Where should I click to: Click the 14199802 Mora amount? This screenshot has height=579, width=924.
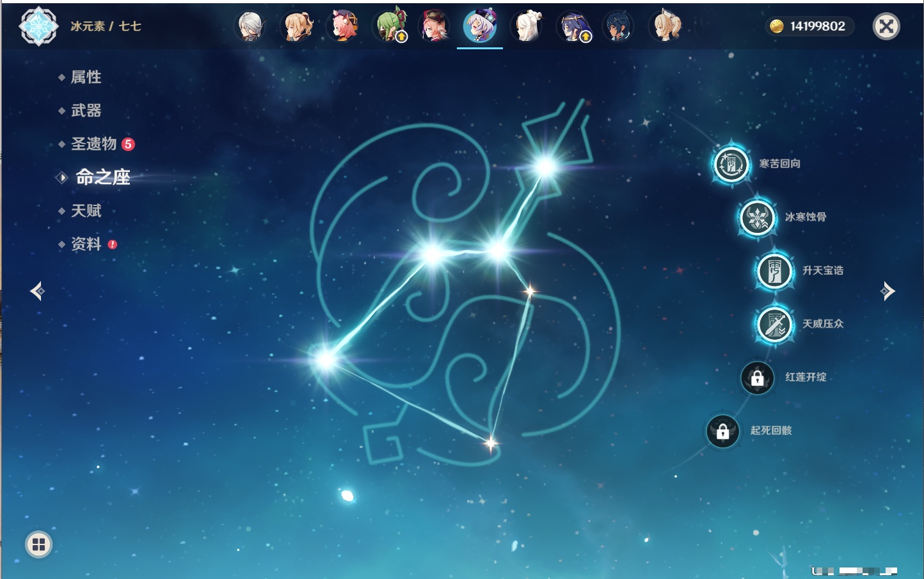[817, 26]
